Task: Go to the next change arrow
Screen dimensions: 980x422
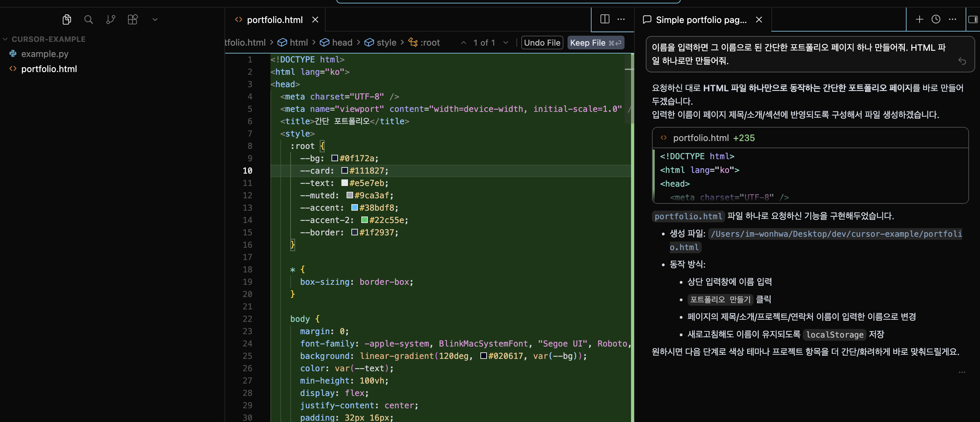Action: coord(505,43)
